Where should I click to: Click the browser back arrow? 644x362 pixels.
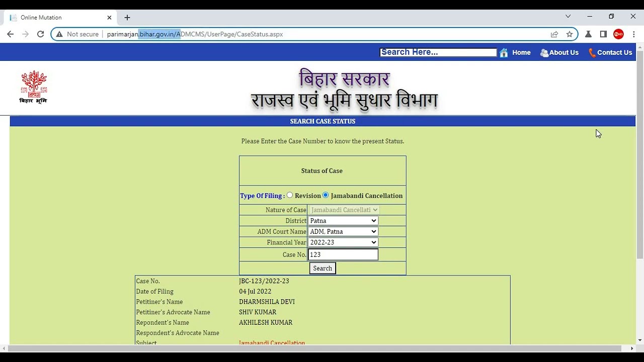pos(10,34)
